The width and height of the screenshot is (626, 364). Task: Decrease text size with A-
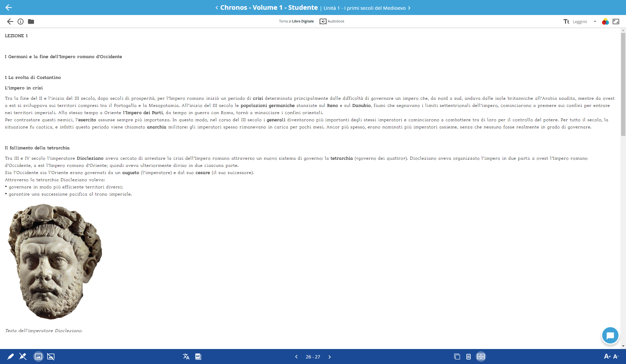click(616, 357)
